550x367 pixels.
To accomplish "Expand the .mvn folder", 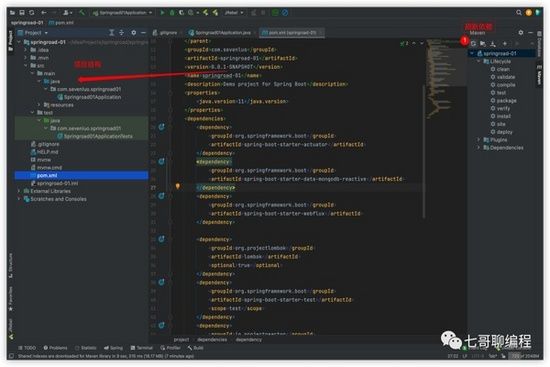I will 26,58.
